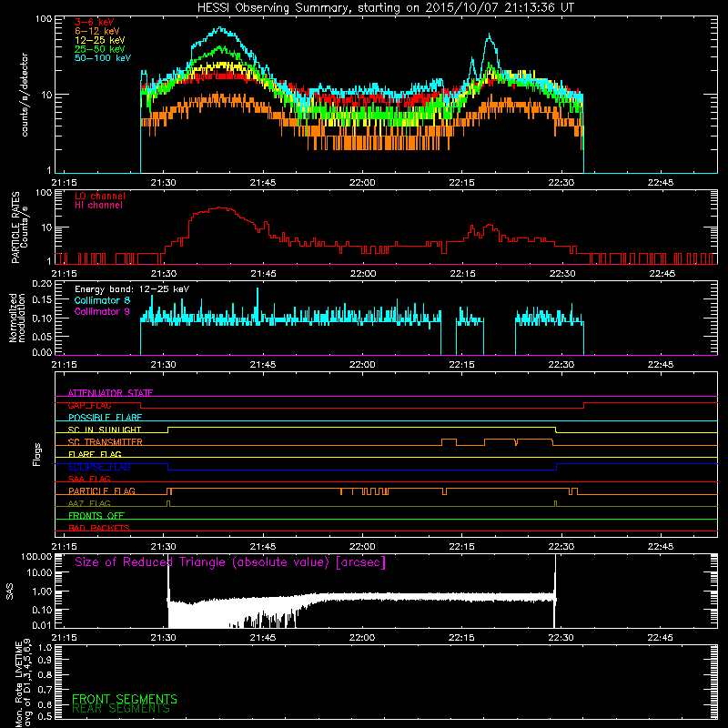The width and height of the screenshot is (728, 728).
Task: Click the SAA_FLAG label
Action: [x=89, y=480]
